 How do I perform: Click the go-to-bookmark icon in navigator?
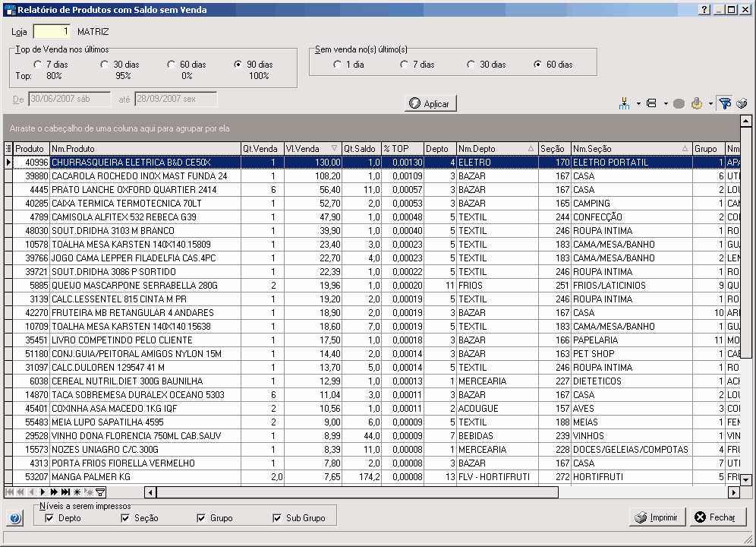point(89,492)
